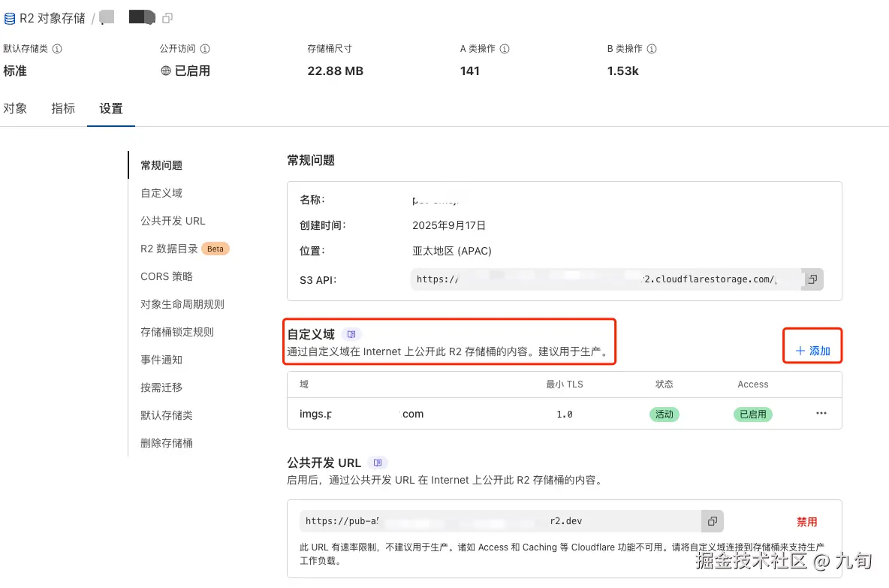Click the 亚太地区 (APAC) location value
889x588 pixels.
click(x=451, y=251)
